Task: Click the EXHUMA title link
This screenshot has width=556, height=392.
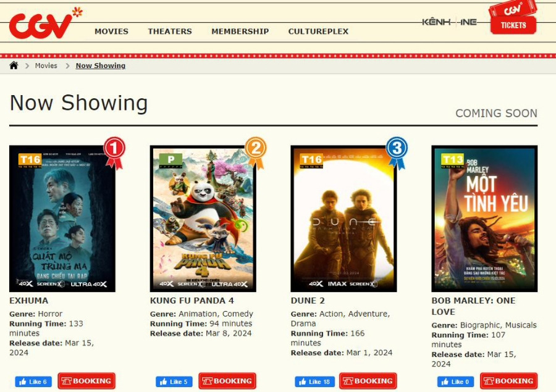Action: (28, 301)
